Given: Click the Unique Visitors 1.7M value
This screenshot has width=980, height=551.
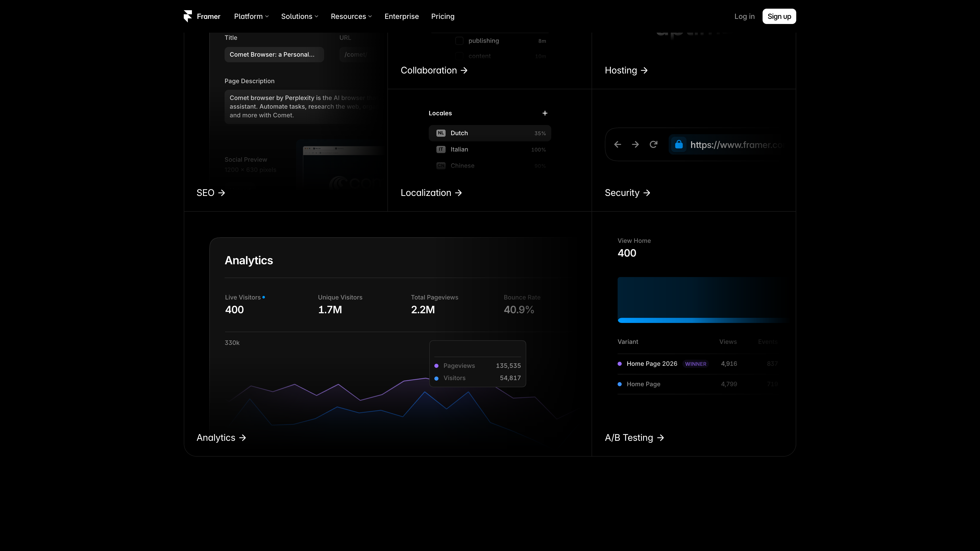Looking at the screenshot, I should tap(330, 309).
